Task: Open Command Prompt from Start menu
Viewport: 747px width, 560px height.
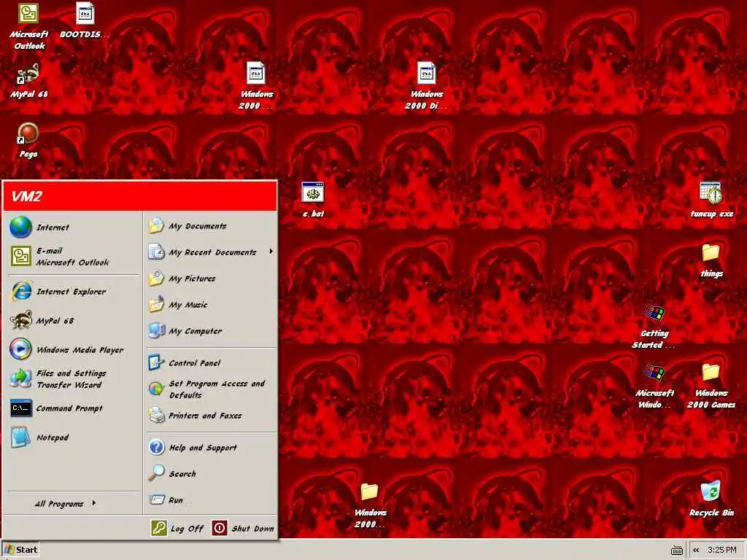Action: [x=74, y=408]
